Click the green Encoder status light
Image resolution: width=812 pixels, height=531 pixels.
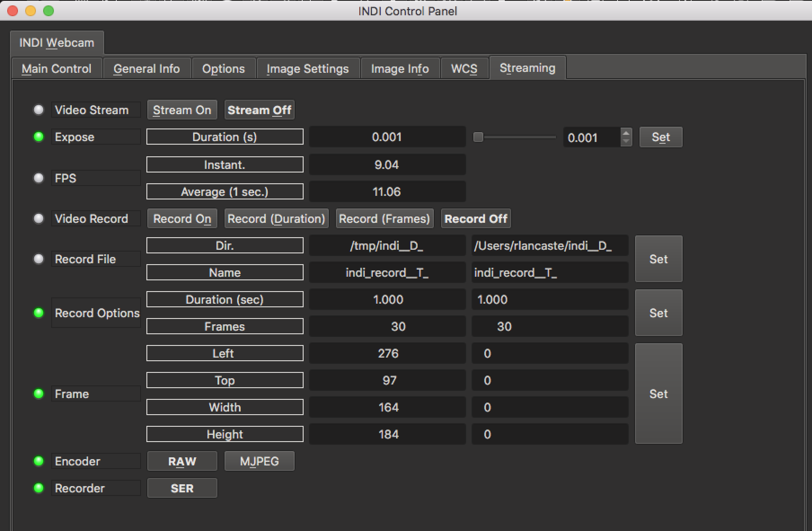(x=39, y=461)
